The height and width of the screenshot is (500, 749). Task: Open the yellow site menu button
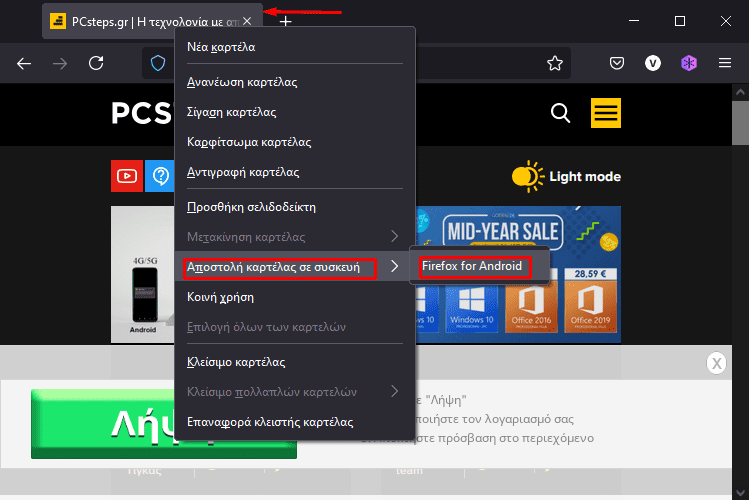606,113
